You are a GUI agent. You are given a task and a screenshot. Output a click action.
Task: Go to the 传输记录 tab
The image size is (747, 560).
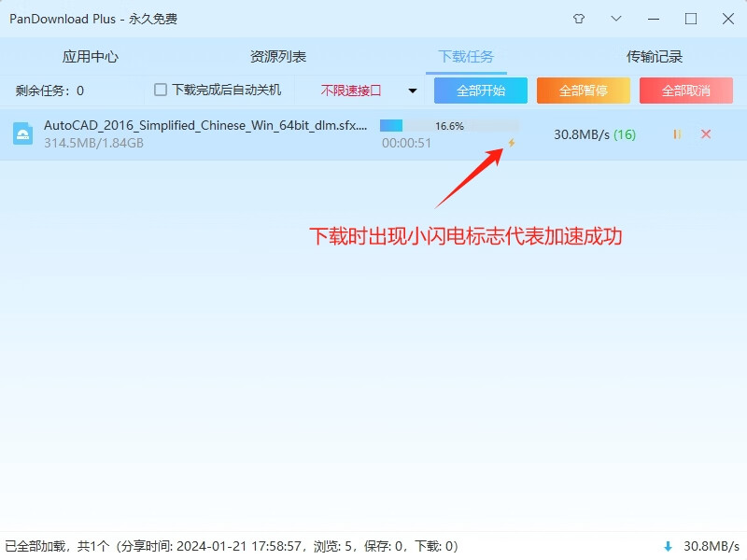tap(655, 57)
